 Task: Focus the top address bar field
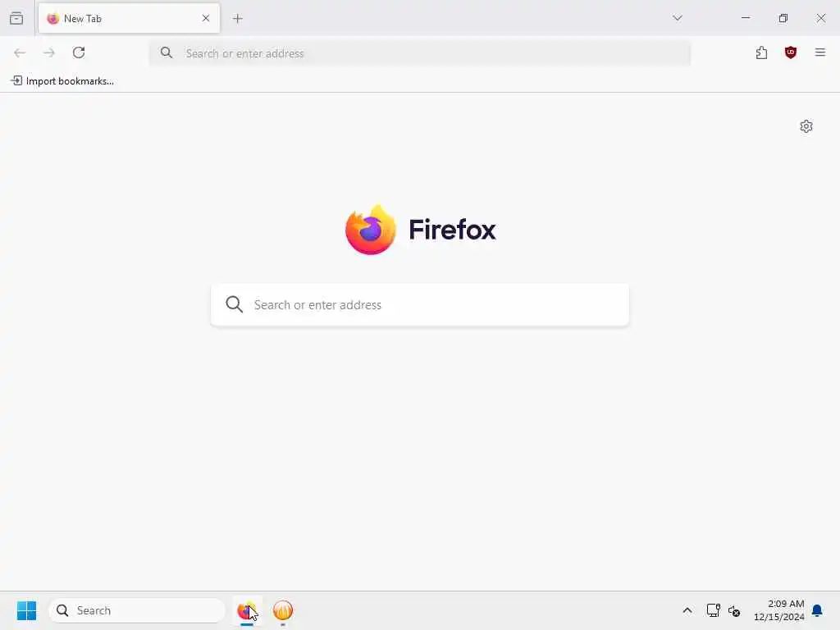pyautogui.click(x=420, y=53)
